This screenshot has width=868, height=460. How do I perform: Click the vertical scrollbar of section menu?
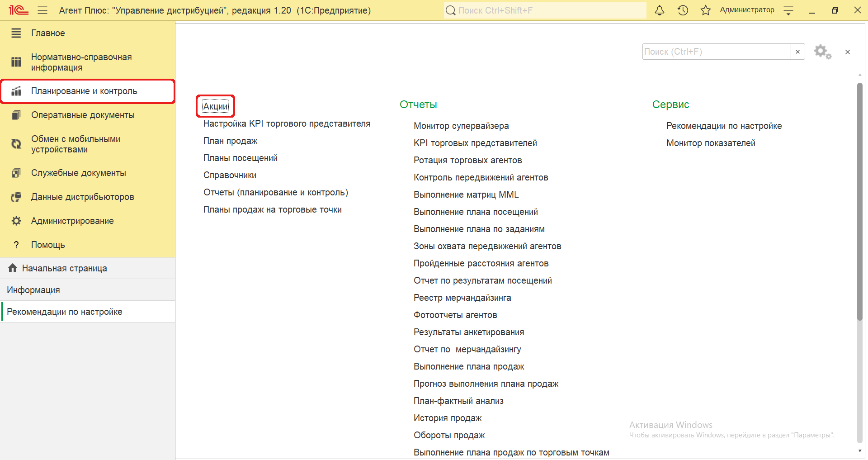tap(860, 202)
